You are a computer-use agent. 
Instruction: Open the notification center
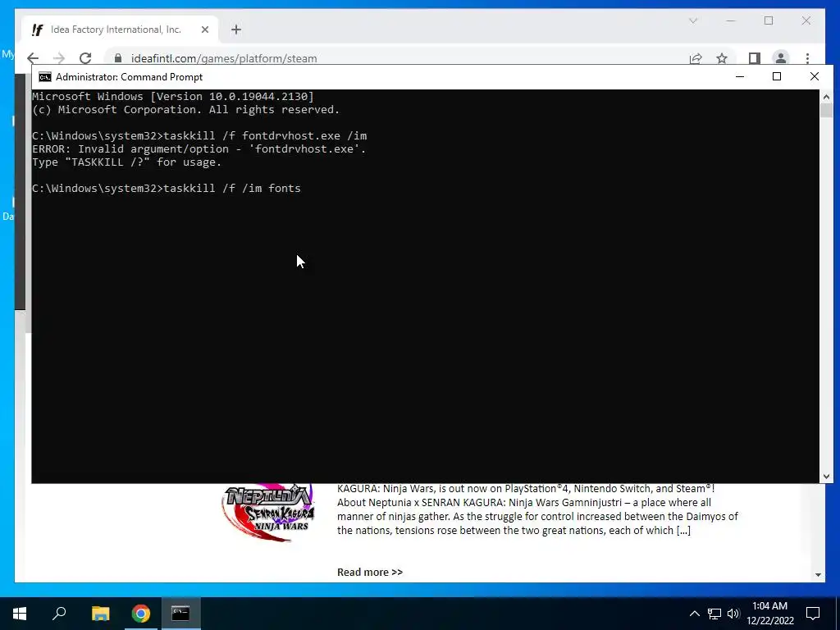point(813,614)
